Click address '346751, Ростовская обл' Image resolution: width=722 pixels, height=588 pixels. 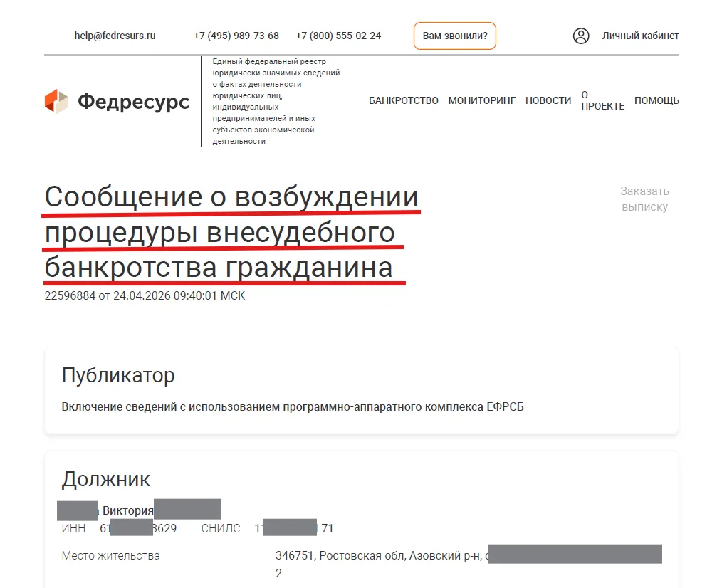[341, 556]
